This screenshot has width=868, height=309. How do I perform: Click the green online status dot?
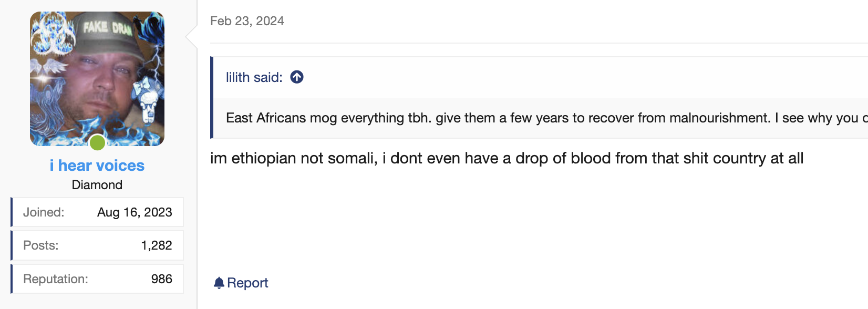coord(97,142)
